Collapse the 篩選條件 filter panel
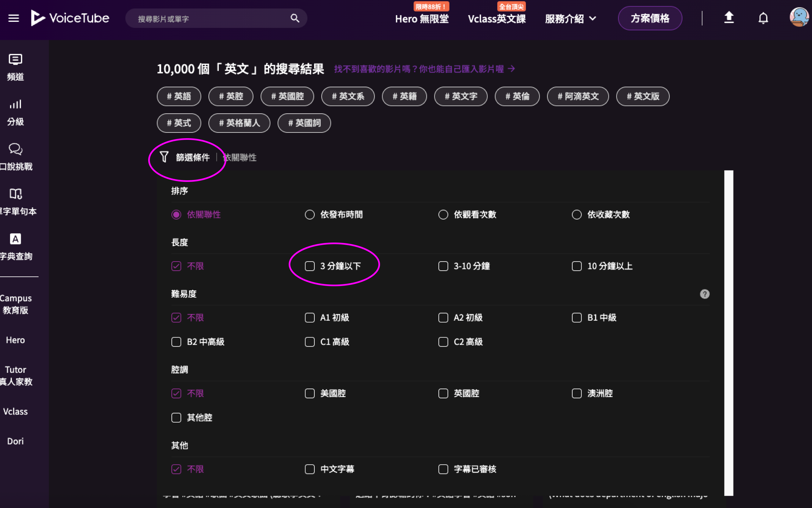Screen dimensions: 812x508 tap(185, 157)
